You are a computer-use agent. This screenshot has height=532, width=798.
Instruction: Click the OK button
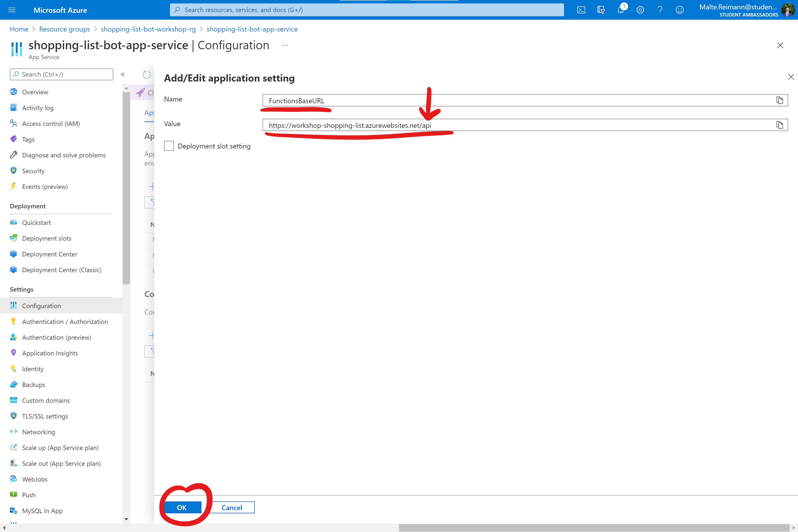(x=182, y=508)
